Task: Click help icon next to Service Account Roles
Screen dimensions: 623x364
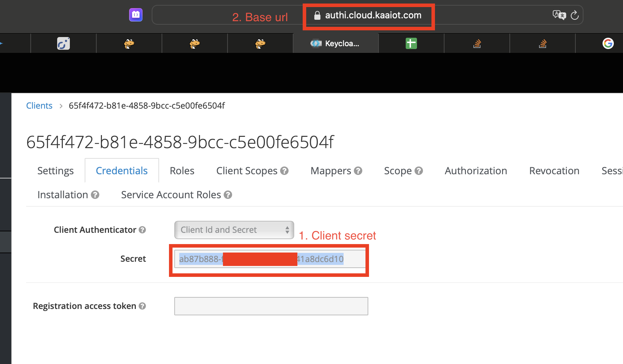Action: pyautogui.click(x=228, y=195)
